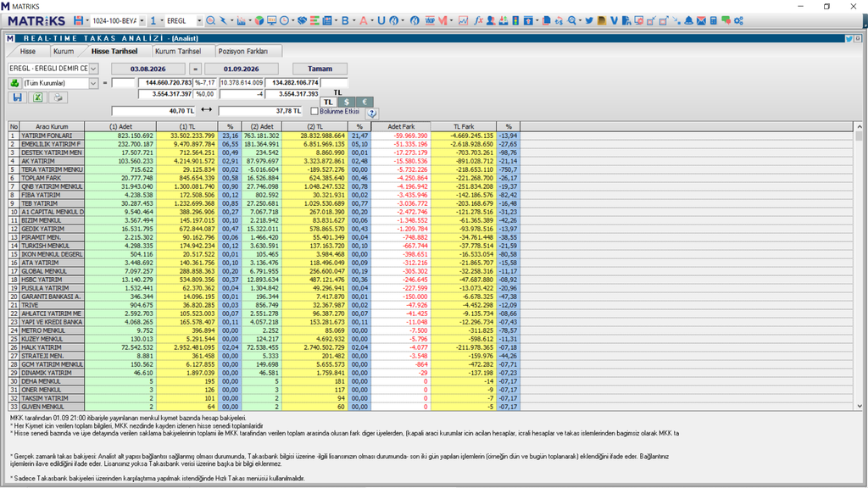Expand the (Tüm Kurumlar) institution dropdown
Image resolution: width=868 pixels, height=488 pixels.
[93, 83]
